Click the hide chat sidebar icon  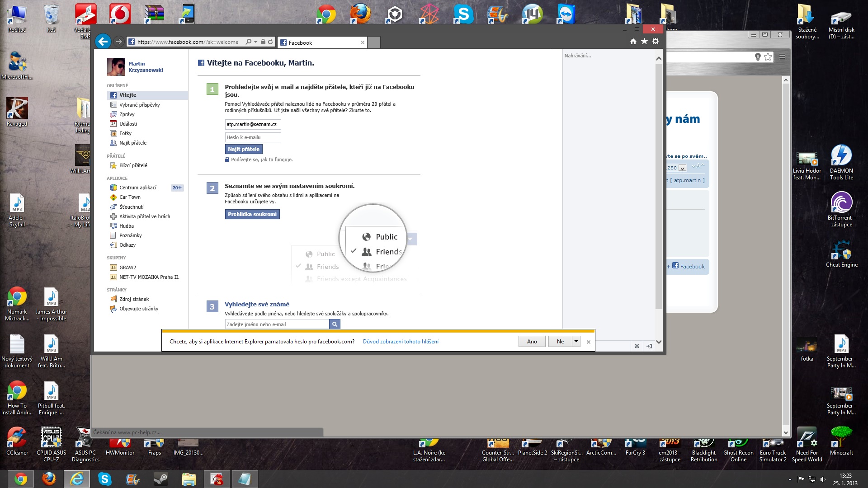click(649, 346)
